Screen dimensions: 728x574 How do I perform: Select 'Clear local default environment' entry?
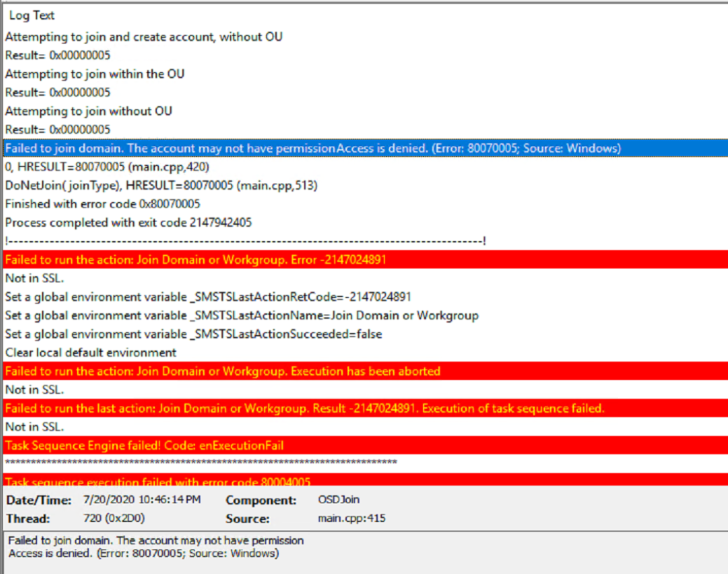coord(90,353)
